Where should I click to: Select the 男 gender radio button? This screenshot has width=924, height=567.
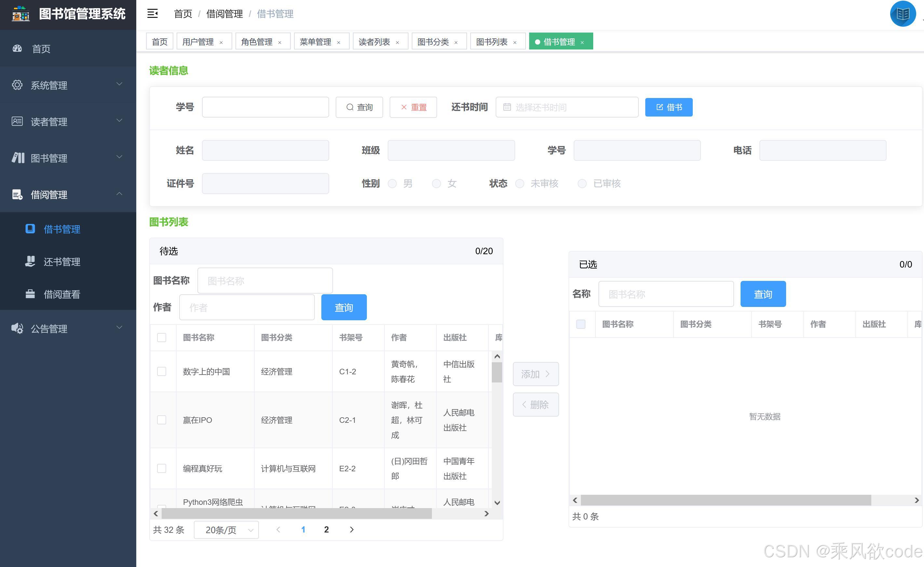[392, 184]
